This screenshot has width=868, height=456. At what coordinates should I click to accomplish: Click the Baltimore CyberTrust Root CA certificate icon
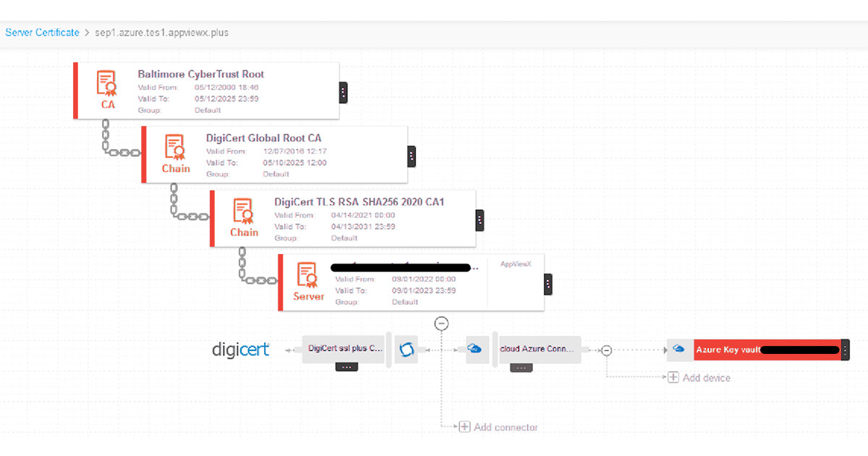click(x=107, y=84)
